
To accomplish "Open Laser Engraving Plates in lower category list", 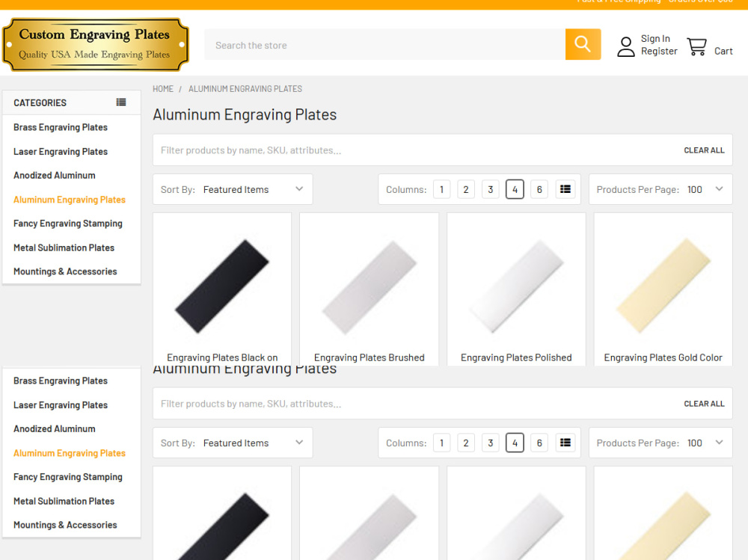I will click(x=61, y=405).
